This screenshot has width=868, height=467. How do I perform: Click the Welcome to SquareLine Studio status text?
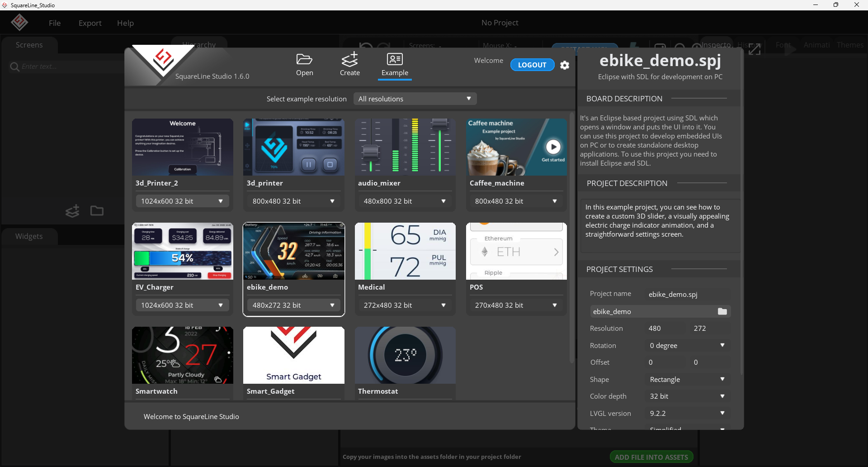click(191, 416)
